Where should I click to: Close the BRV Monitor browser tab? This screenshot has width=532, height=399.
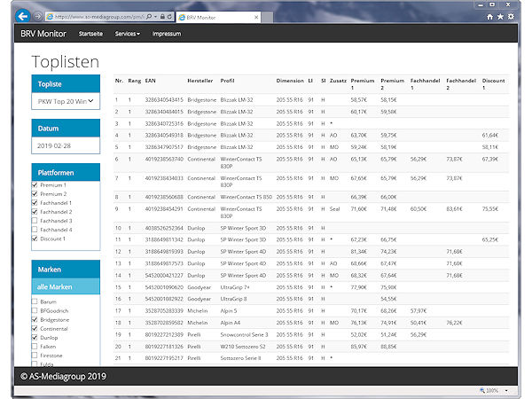[x=256, y=17]
